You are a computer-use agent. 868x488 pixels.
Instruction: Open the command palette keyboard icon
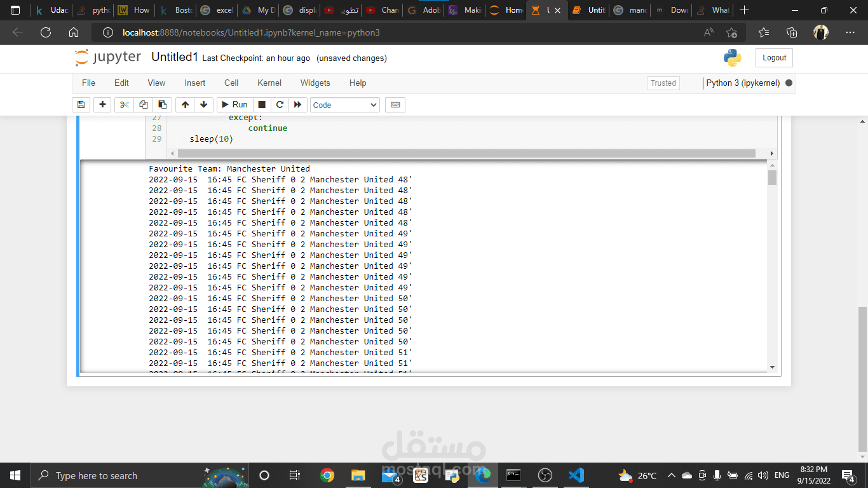coord(395,105)
